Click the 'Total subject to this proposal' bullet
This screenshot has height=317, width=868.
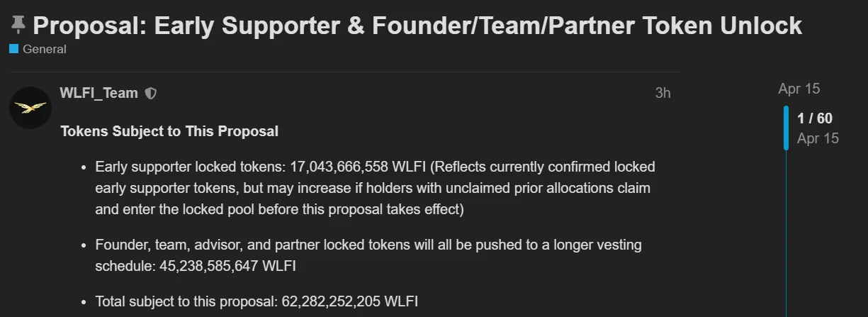(184, 301)
